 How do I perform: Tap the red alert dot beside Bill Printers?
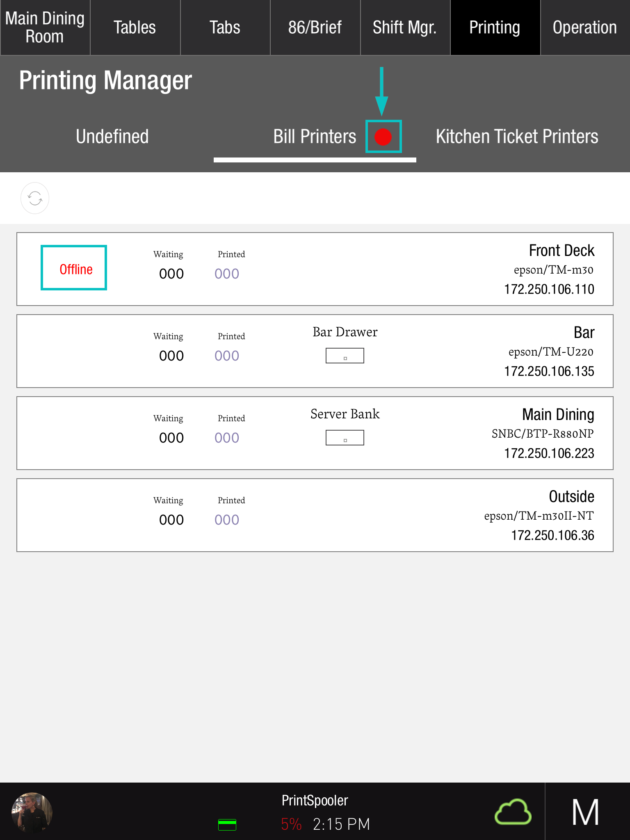point(383,137)
